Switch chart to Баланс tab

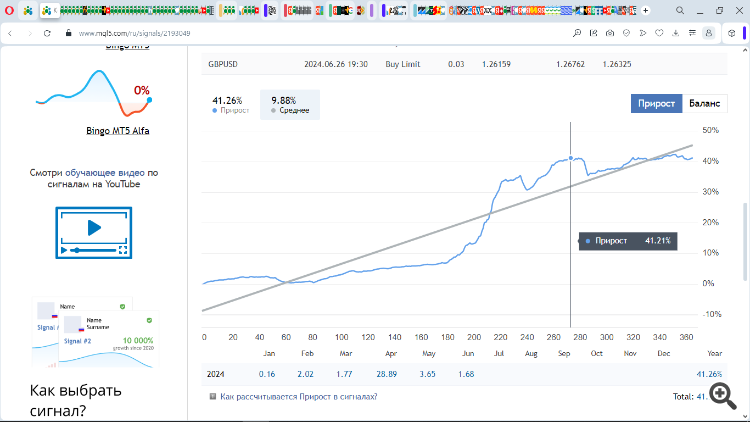click(705, 103)
